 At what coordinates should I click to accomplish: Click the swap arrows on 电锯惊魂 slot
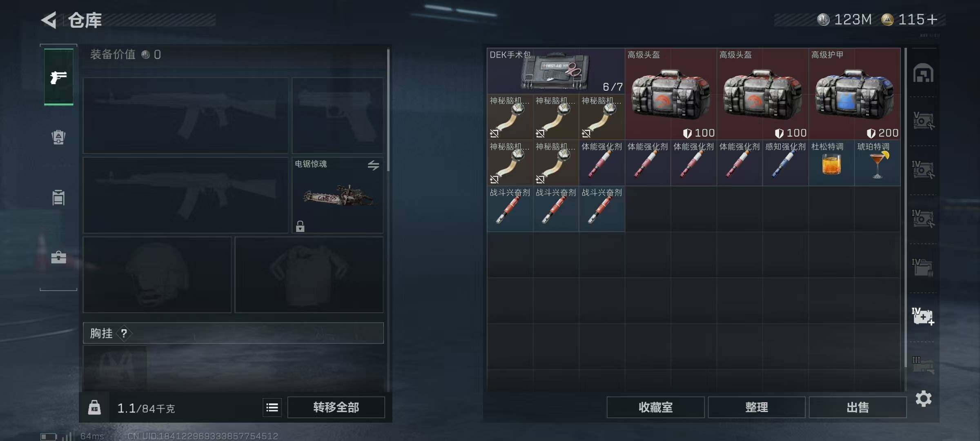point(373,165)
